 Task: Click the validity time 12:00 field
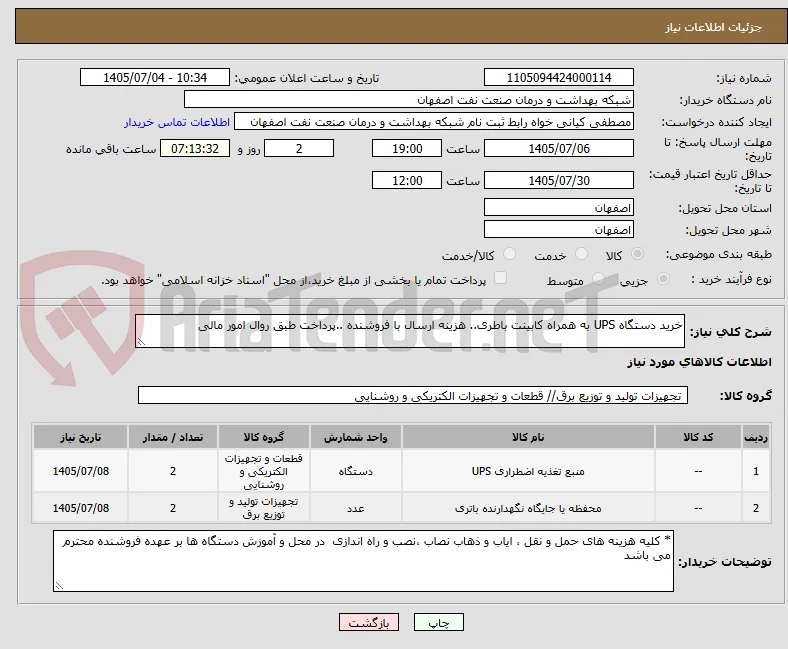click(407, 180)
